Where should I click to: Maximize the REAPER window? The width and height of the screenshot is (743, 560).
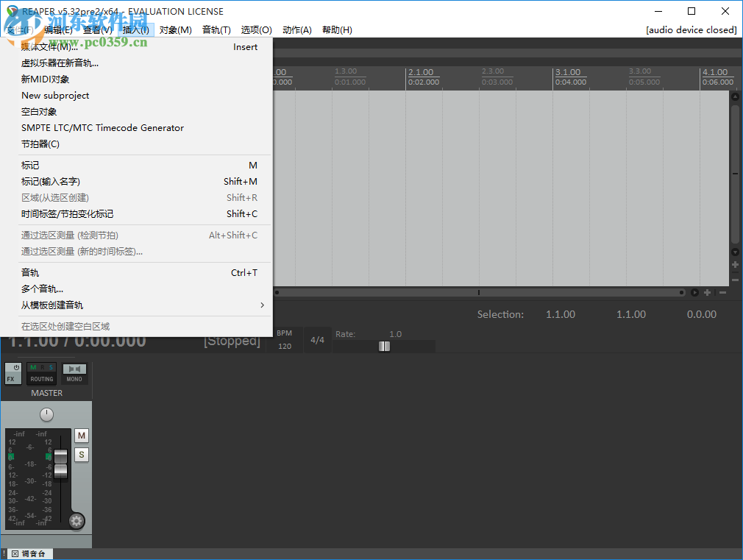692,11
